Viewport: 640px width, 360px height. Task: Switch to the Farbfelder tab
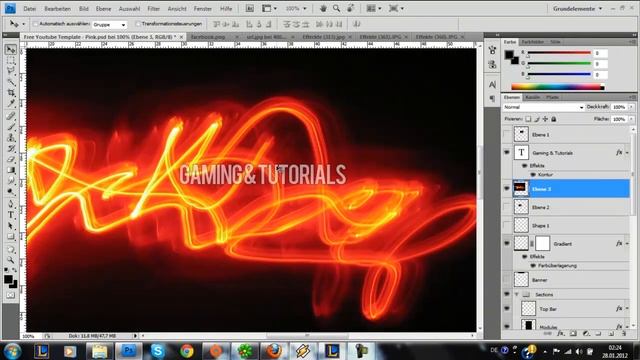tap(533, 42)
